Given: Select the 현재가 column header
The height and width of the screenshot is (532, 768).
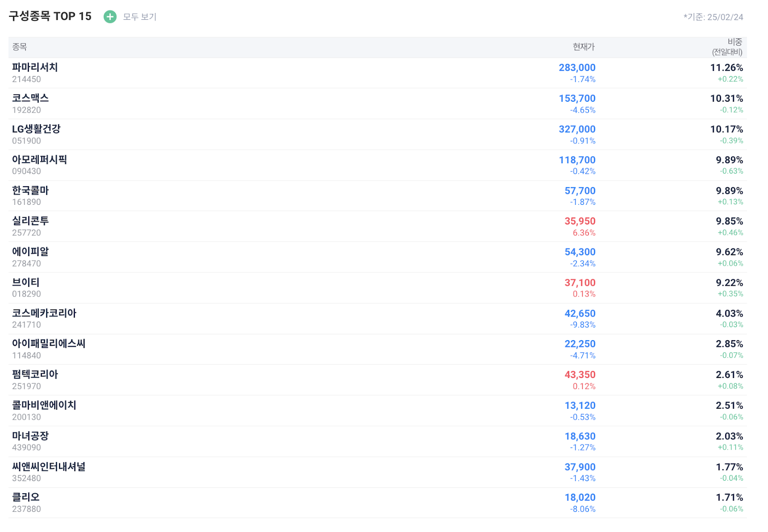Looking at the screenshot, I should click(584, 47).
